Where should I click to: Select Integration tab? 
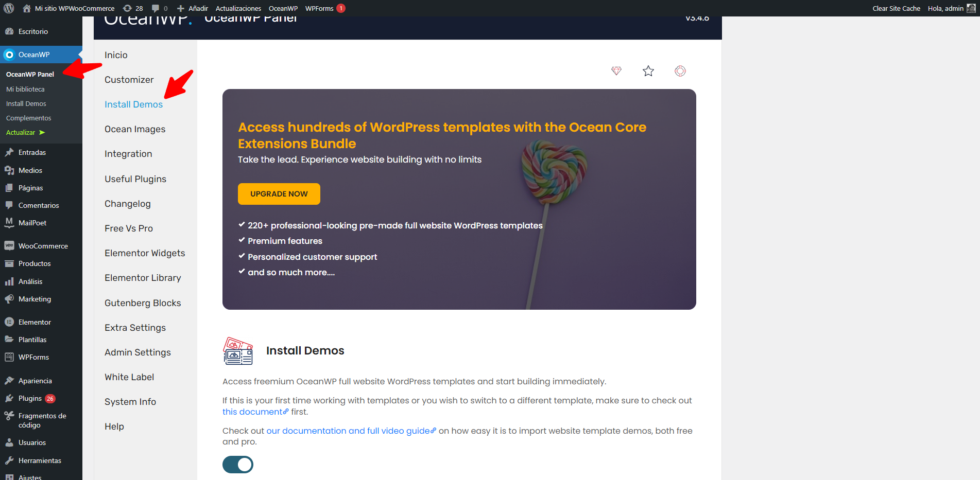(x=128, y=154)
